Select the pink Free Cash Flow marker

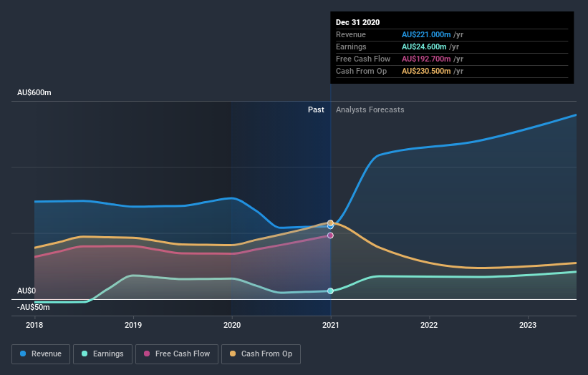click(330, 235)
